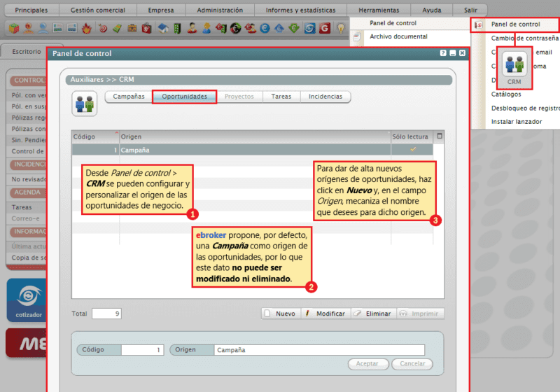Screen dimensions: 560x392
Task: Click the Eliminar button
Action: 372,314
